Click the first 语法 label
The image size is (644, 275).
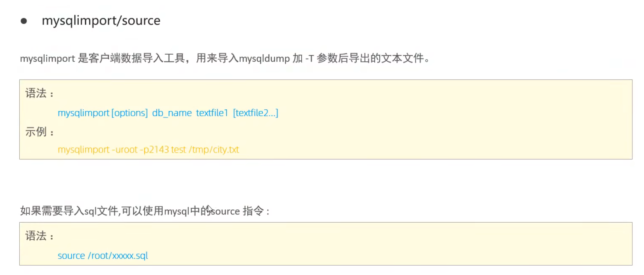coord(36,93)
